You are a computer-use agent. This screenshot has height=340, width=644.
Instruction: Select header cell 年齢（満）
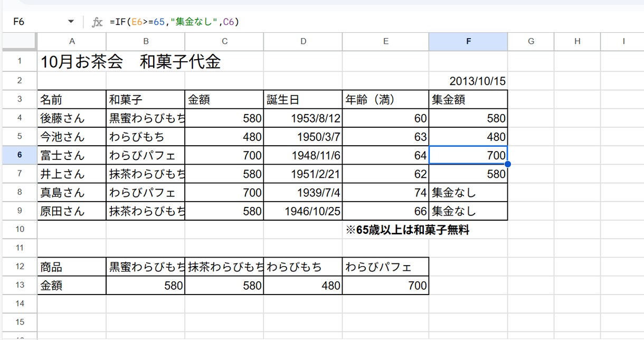(x=385, y=99)
